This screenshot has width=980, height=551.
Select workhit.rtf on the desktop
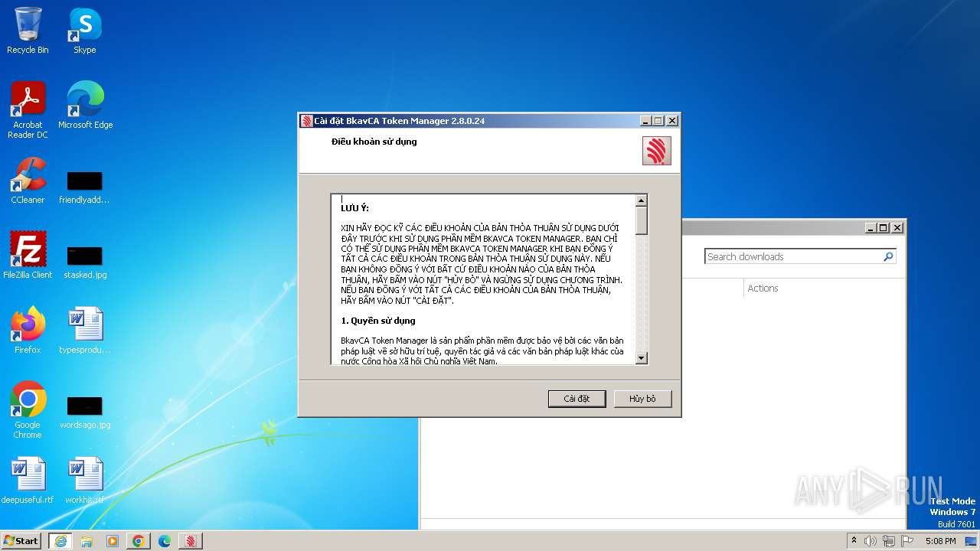pyautogui.click(x=85, y=481)
